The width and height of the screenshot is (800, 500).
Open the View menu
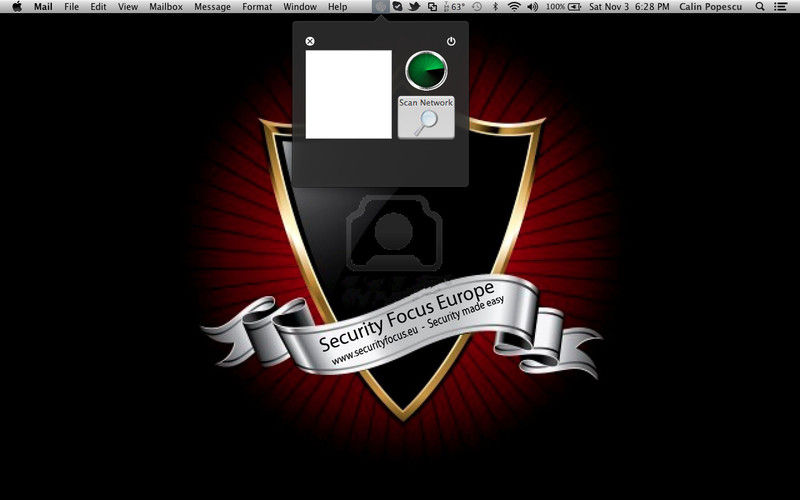click(128, 7)
